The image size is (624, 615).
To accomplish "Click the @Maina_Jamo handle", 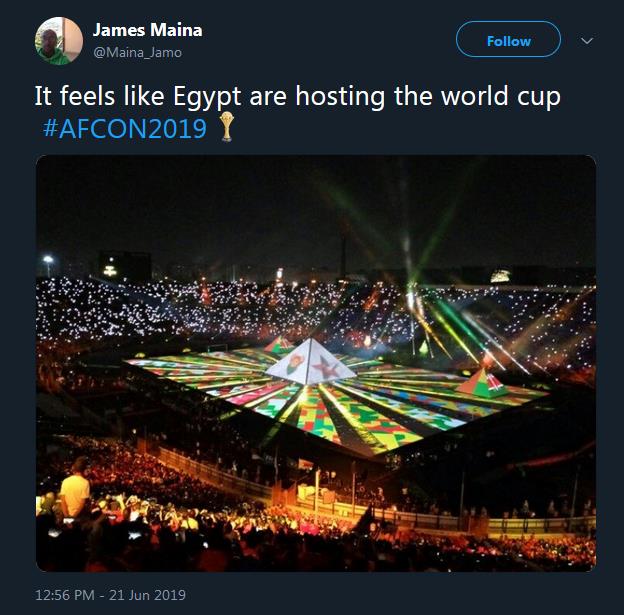I will click(137, 52).
